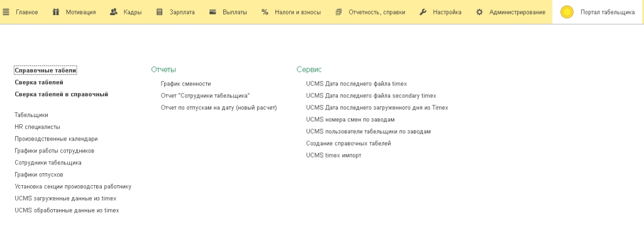The image size is (644, 233).
Task: Open UCMS обработанные данные из timex
Action: (x=67, y=210)
